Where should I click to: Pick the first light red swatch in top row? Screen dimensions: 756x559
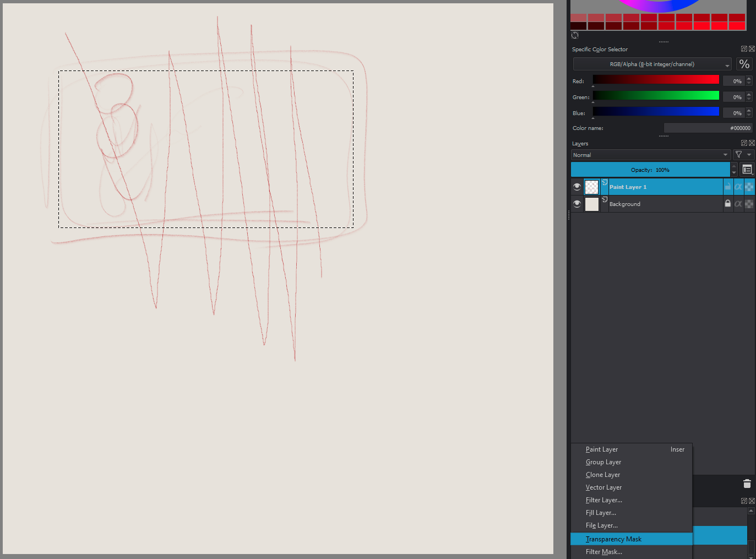[579, 18]
